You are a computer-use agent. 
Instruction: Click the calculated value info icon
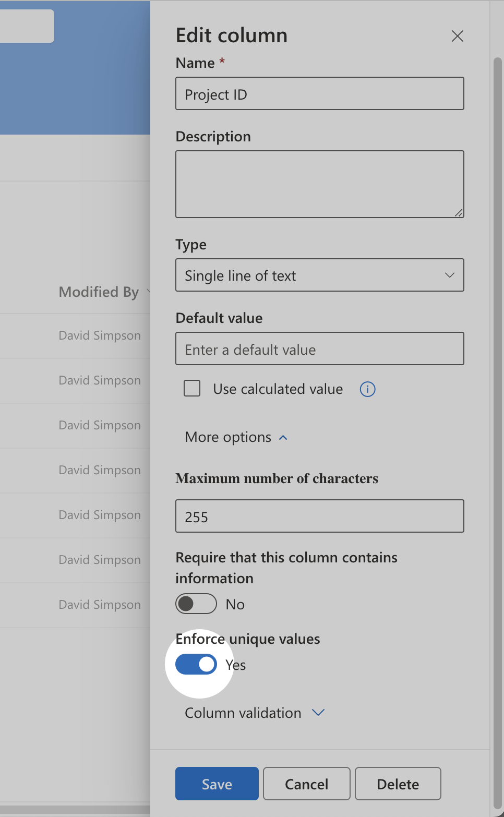point(368,389)
